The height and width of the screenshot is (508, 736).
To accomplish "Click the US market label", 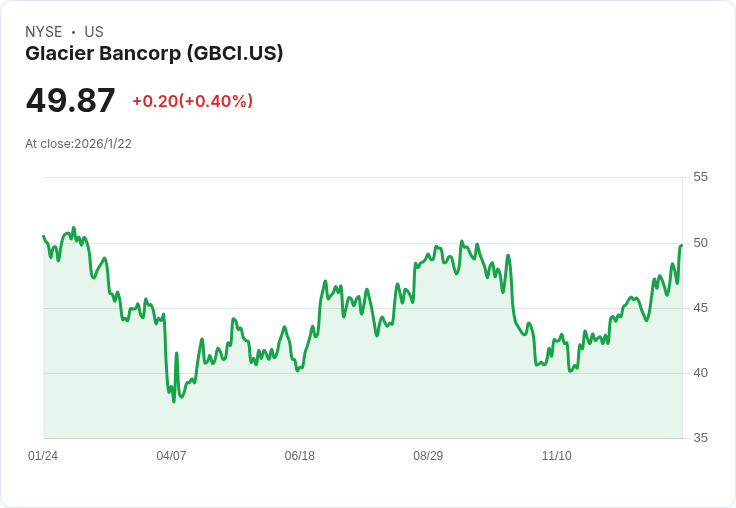I will (x=94, y=32).
